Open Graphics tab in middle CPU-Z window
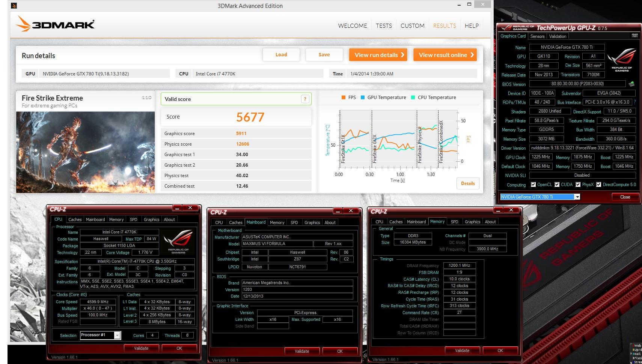The height and width of the screenshot is (364, 642). tap(312, 223)
